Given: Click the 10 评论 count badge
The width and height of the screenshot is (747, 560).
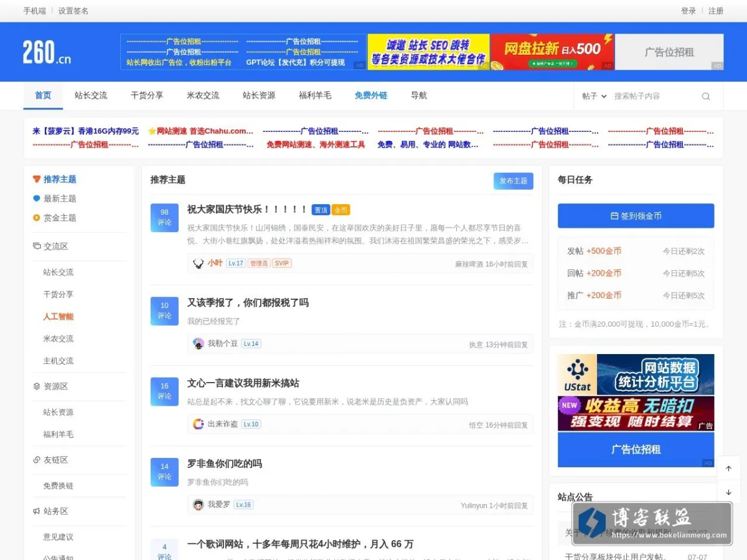Looking at the screenshot, I should [164, 310].
